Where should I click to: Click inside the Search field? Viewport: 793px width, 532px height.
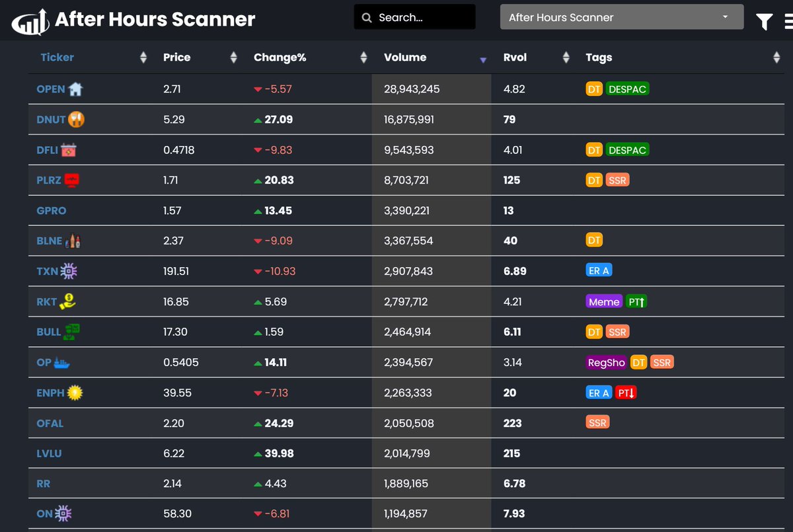click(x=414, y=17)
